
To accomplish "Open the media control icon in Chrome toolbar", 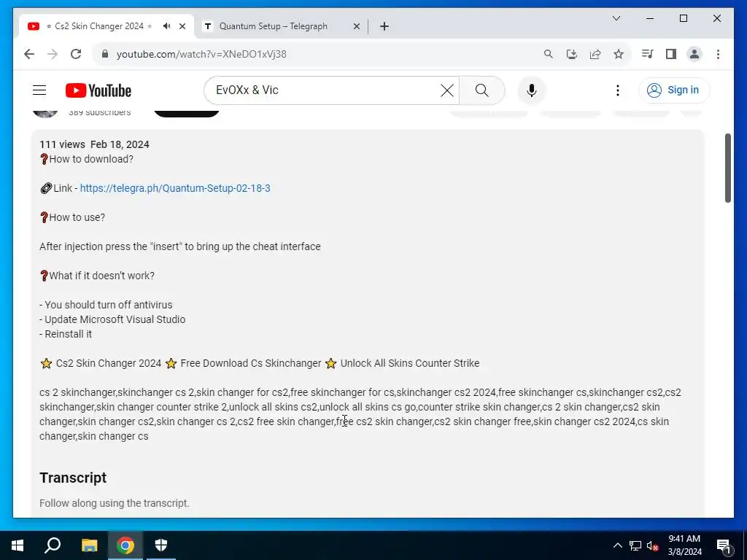I will pos(647,54).
